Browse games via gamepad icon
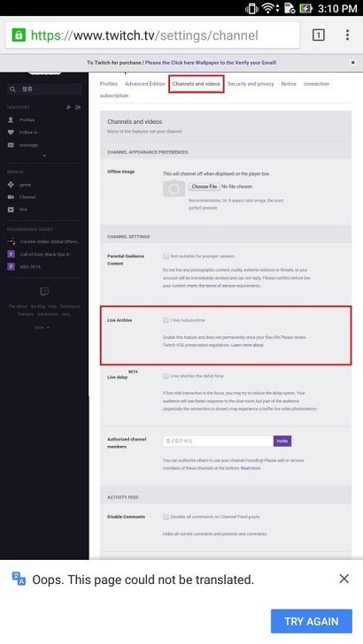Screen dimensions: 363x644 click(11, 185)
